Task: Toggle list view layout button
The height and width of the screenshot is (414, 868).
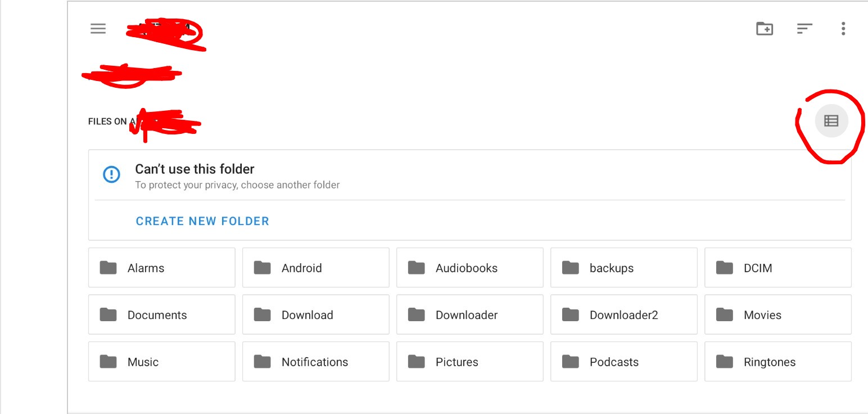Action: 831,121
